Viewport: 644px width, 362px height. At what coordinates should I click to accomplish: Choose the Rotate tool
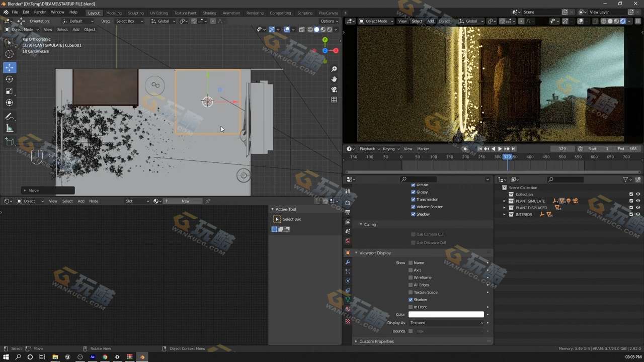[10, 79]
